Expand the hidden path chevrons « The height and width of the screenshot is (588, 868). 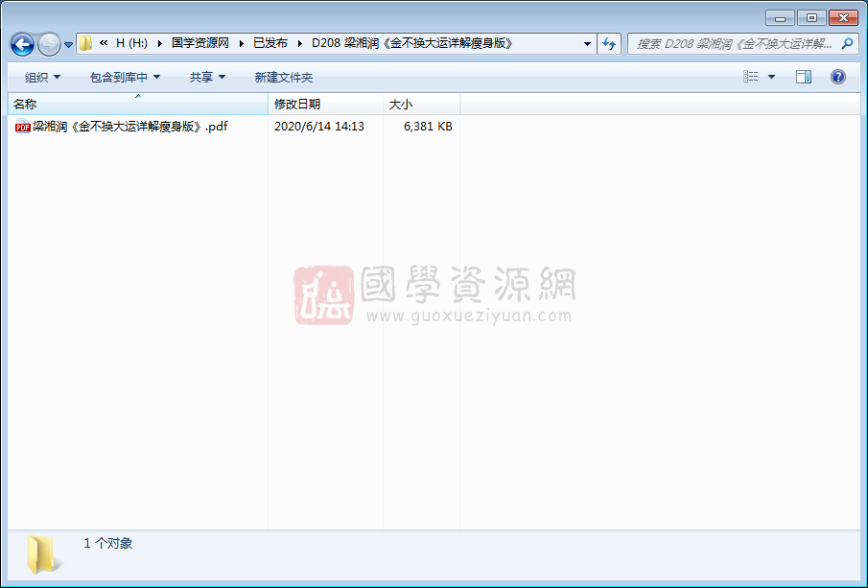coord(104,43)
